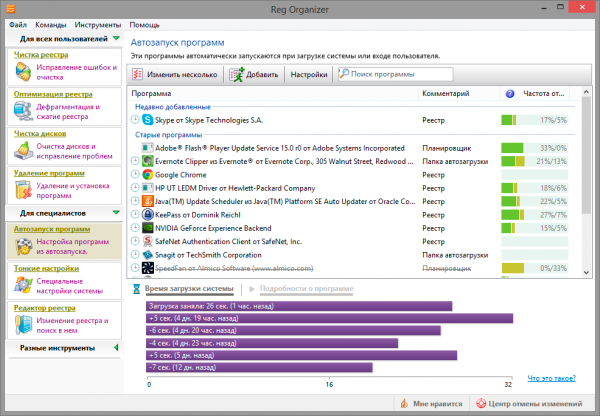Click the Автозапуск программ gear icon

24,246
